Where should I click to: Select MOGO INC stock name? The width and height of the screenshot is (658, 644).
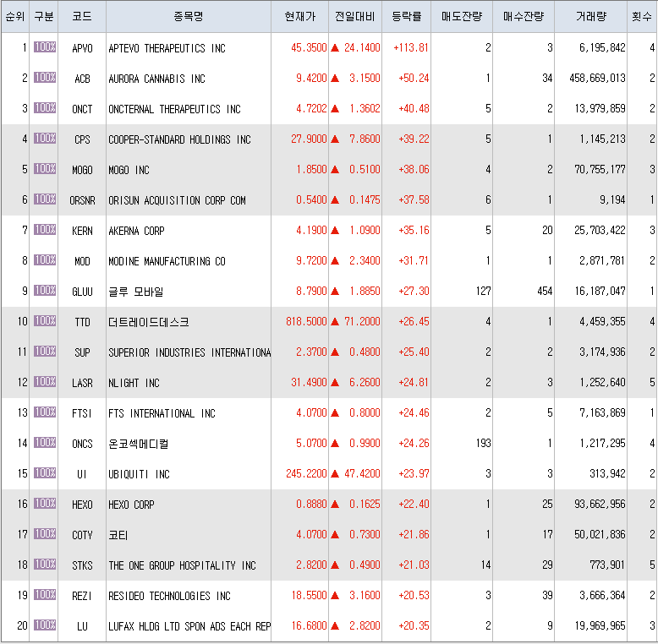(x=129, y=170)
